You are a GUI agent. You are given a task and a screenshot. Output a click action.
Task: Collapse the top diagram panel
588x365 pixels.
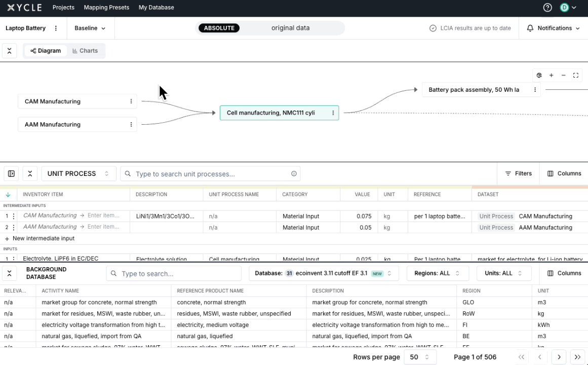click(x=9, y=51)
